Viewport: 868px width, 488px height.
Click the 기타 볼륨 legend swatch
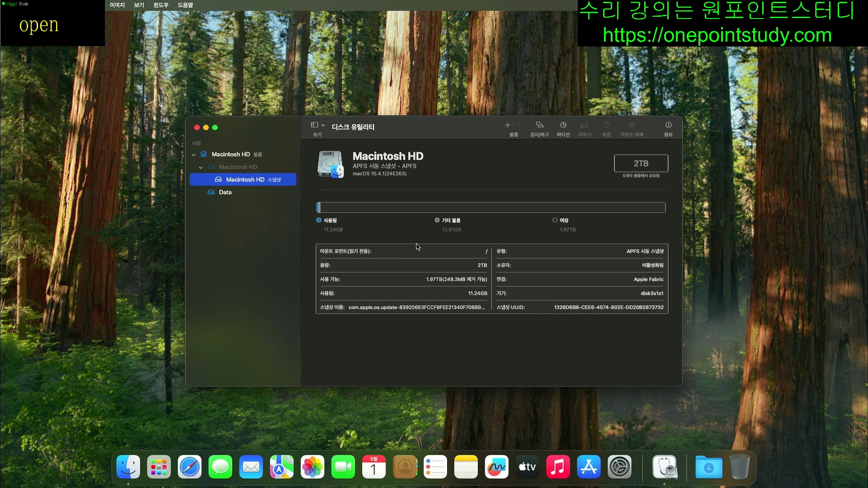(x=437, y=220)
